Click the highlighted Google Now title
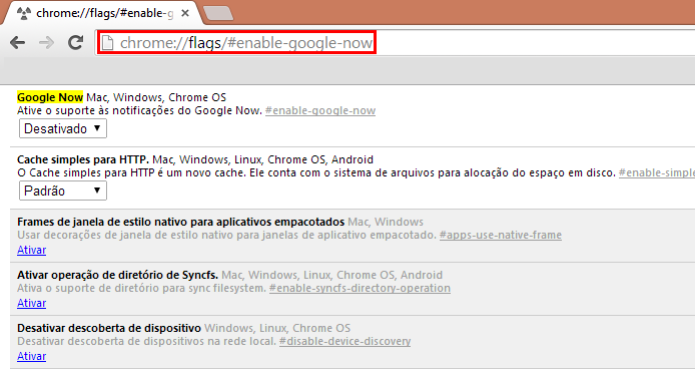 point(50,97)
